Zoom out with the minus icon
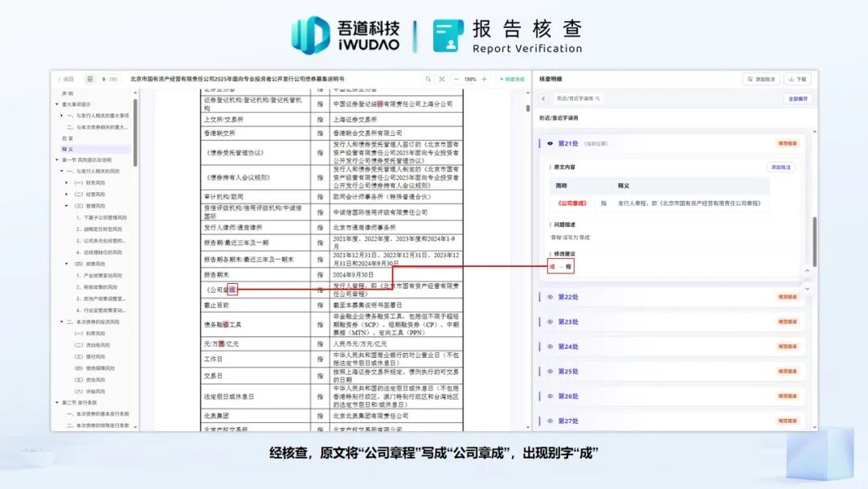This screenshot has width=868, height=489. (x=457, y=79)
